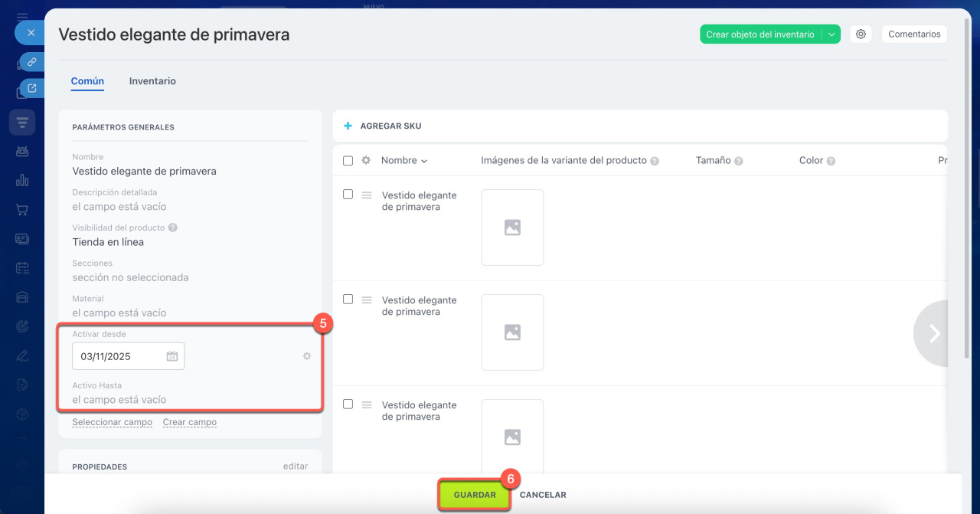Click the calendar icon in date field
The height and width of the screenshot is (514, 980).
coord(172,356)
